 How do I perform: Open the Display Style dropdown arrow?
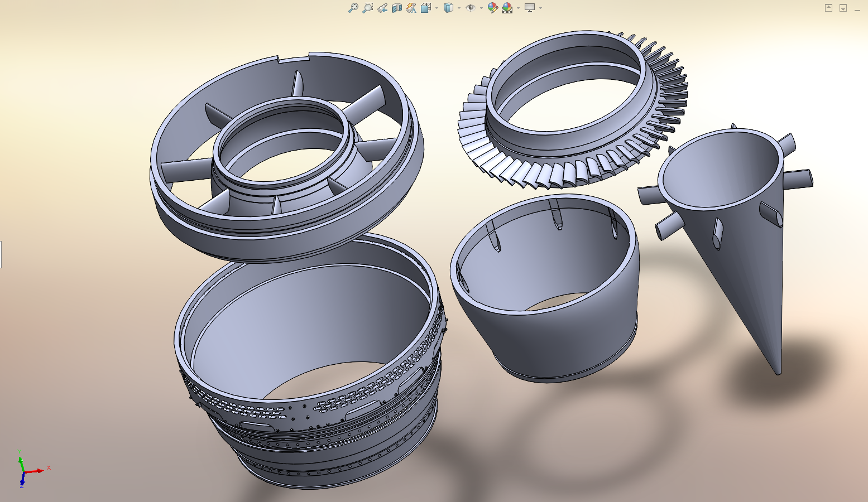point(459,8)
